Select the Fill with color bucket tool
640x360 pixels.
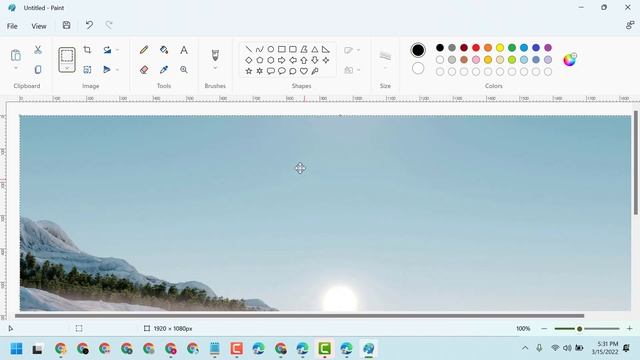coord(164,50)
